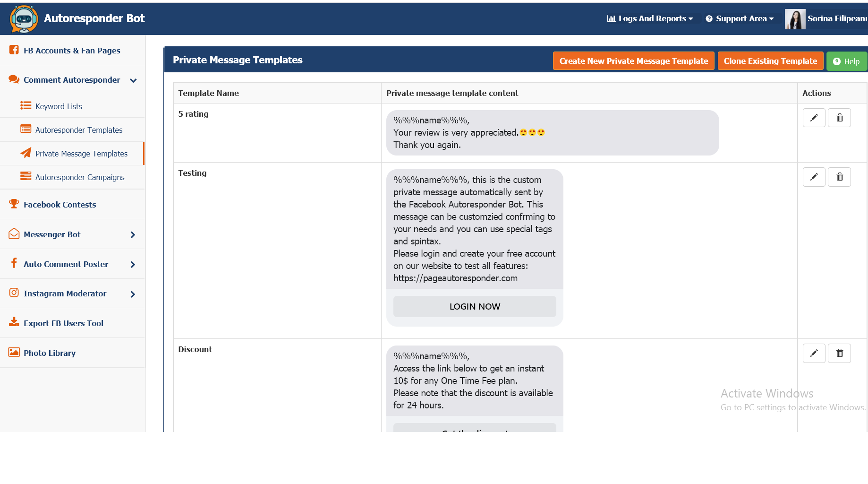Open the green Help button
The width and height of the screenshot is (868, 484).
point(846,61)
